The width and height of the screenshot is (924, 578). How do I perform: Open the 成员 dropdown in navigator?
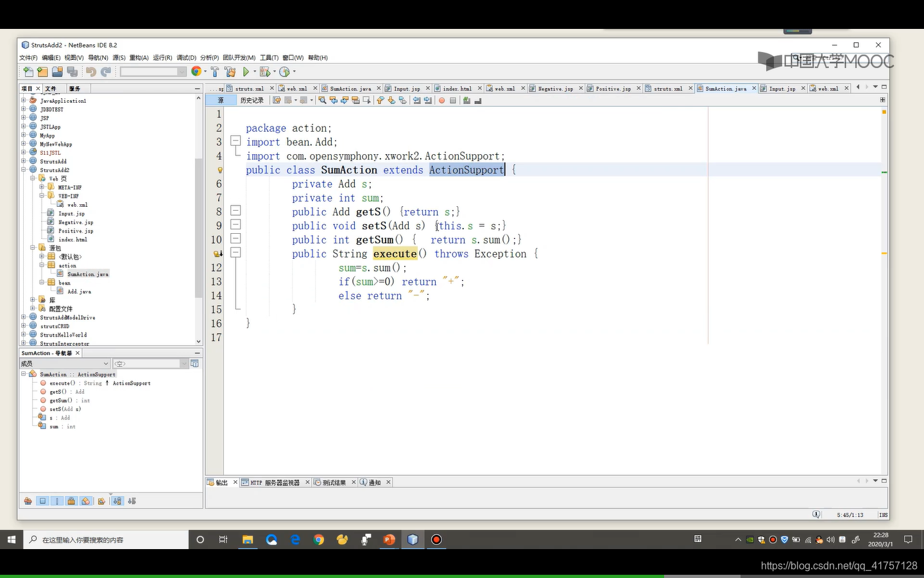coord(65,363)
